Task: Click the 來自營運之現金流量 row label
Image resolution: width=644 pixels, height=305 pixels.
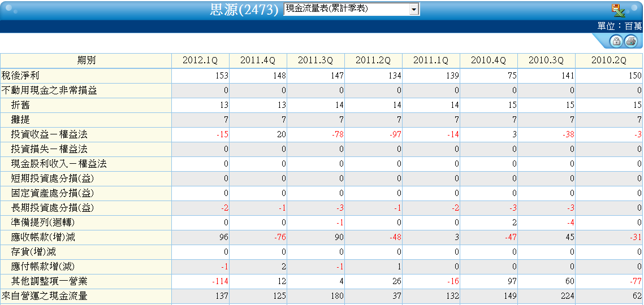Action: [x=44, y=297]
